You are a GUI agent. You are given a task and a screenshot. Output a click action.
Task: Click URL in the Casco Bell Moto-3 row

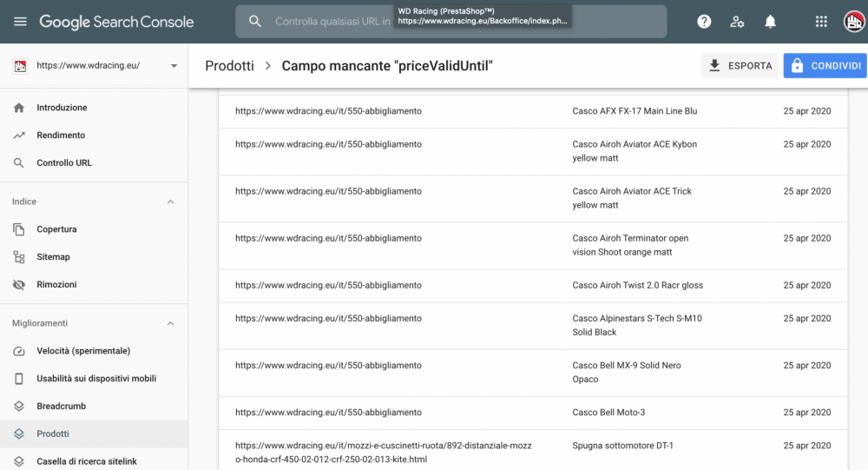(328, 413)
